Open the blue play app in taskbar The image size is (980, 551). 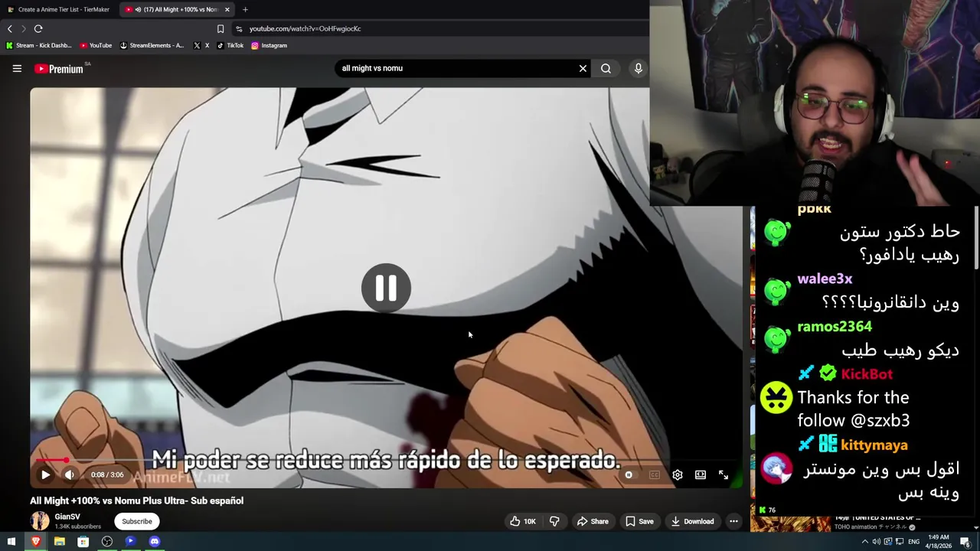point(130,542)
